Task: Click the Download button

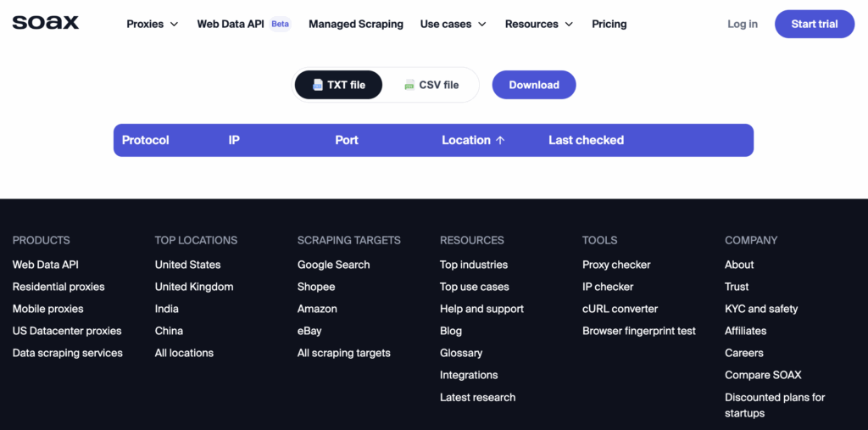Action: coord(534,85)
